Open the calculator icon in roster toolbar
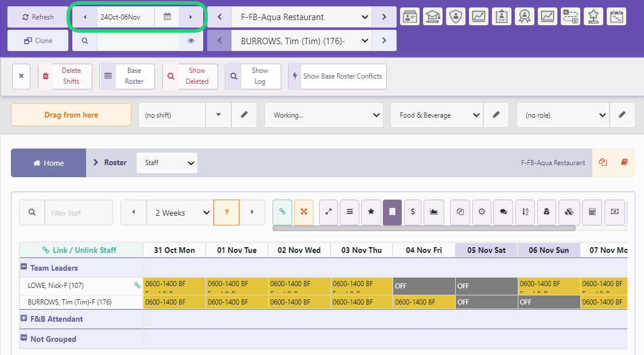644x355 pixels. point(592,212)
